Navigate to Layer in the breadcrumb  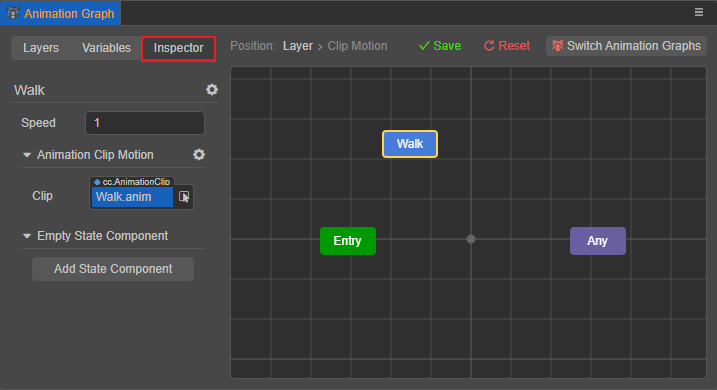(x=298, y=46)
